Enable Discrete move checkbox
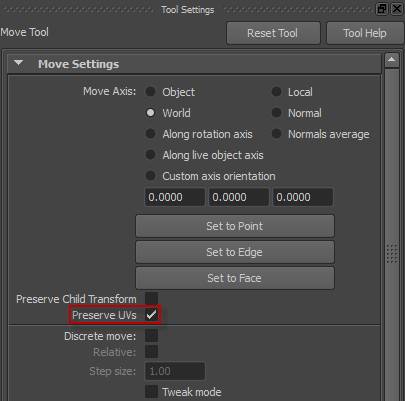Viewport: 405px width, 401px height. [151, 336]
